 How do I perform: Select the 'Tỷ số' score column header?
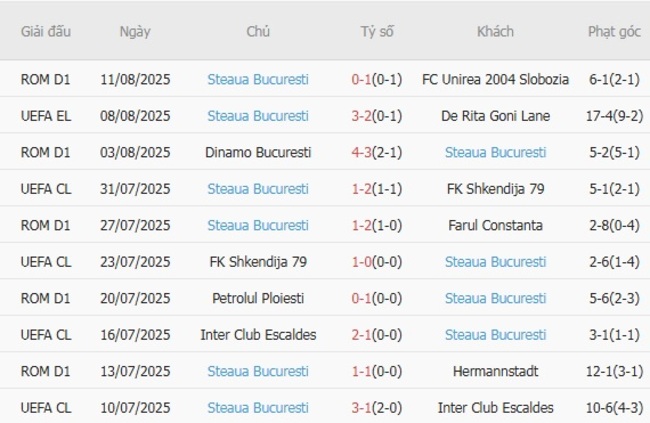pyautogui.click(x=377, y=31)
